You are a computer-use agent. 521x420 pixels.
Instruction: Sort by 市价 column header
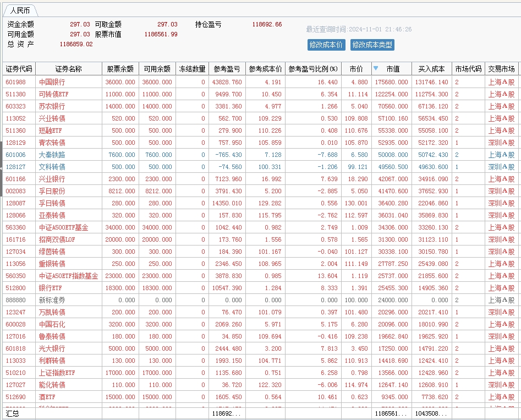click(356, 69)
